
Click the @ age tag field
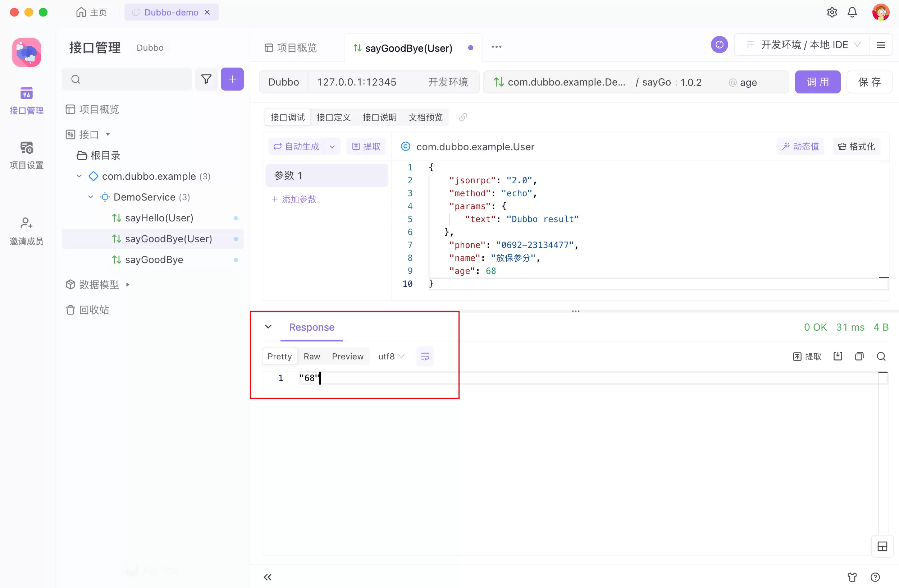point(743,82)
